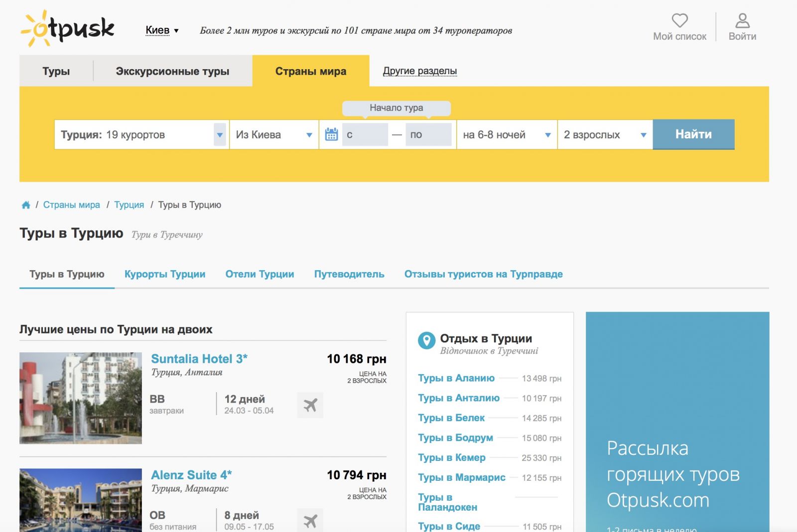Viewport: 797px width, 532px height.
Task: Open the Туры в Аланию link
Action: point(456,378)
